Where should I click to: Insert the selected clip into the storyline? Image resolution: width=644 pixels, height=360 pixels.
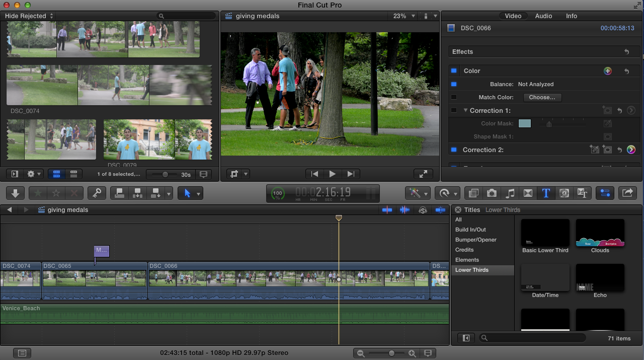[x=137, y=193]
